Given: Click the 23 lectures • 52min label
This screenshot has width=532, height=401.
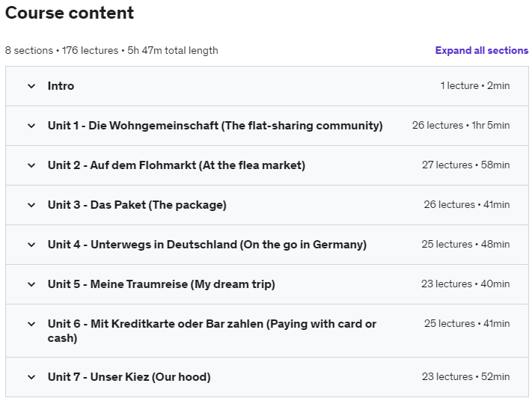Looking at the screenshot, I should tap(465, 376).
